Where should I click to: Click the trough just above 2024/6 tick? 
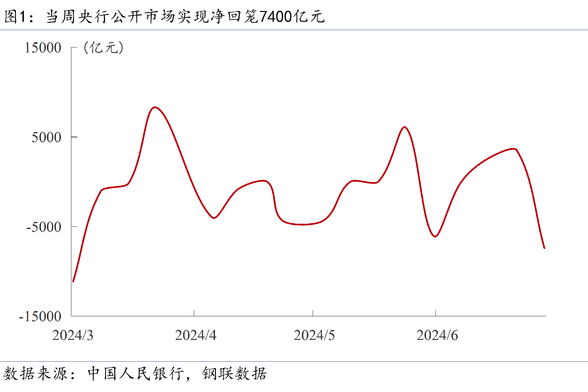[435, 236]
